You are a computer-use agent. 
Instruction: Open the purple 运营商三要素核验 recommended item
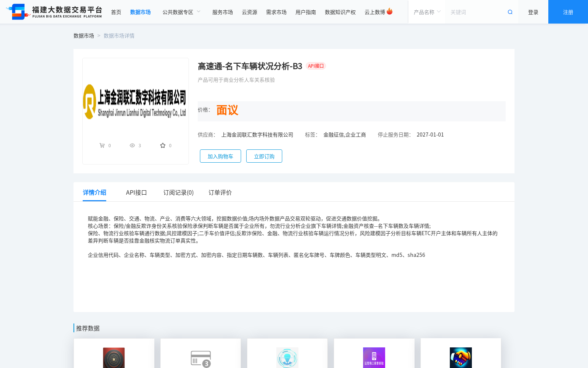(374, 357)
